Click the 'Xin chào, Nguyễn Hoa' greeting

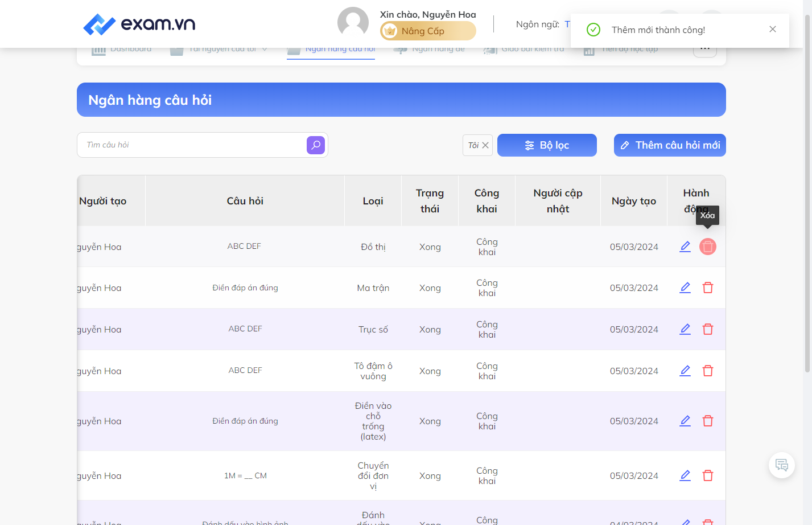point(428,15)
